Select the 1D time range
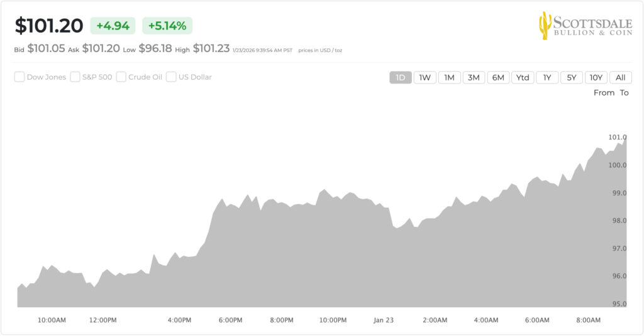This screenshot has height=336, width=644. click(401, 77)
